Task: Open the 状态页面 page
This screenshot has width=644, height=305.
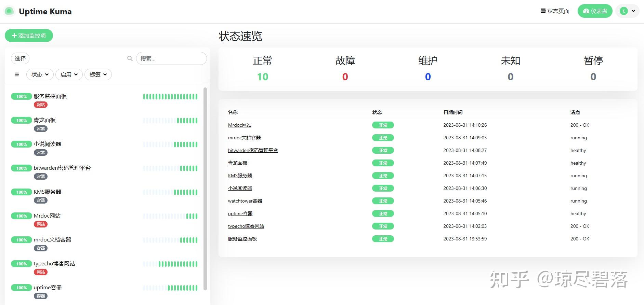Action: pos(555,11)
